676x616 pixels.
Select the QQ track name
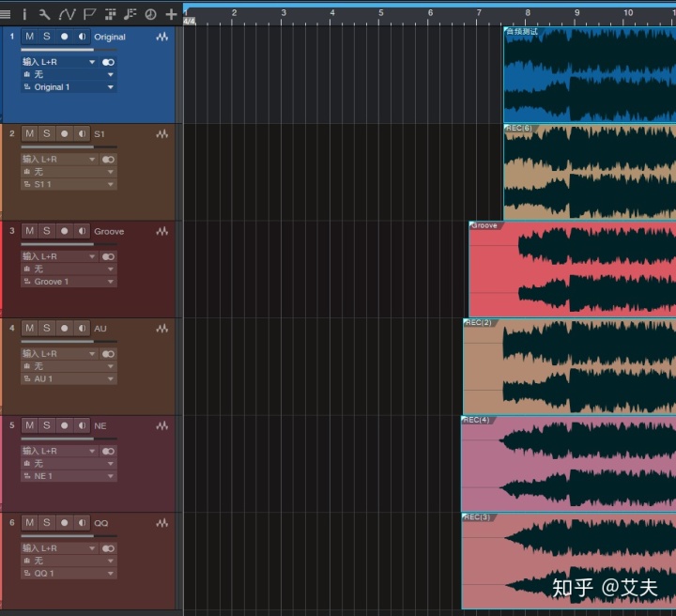pyautogui.click(x=100, y=523)
